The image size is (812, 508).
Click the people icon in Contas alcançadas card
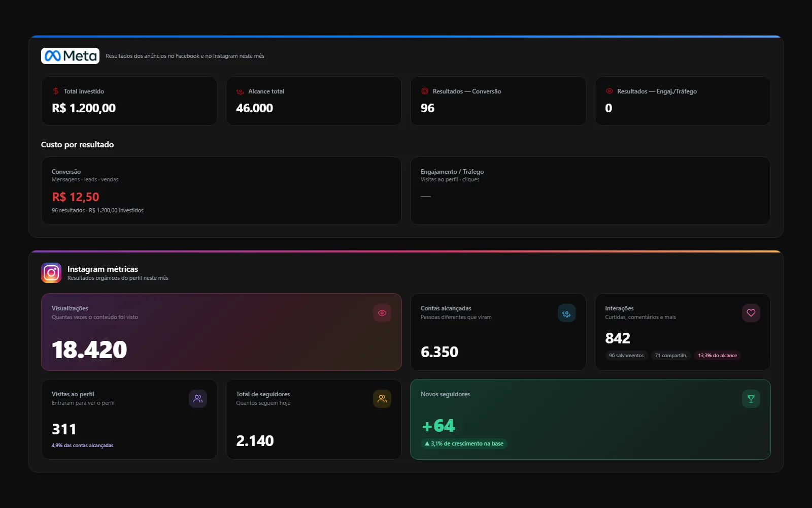point(566,313)
